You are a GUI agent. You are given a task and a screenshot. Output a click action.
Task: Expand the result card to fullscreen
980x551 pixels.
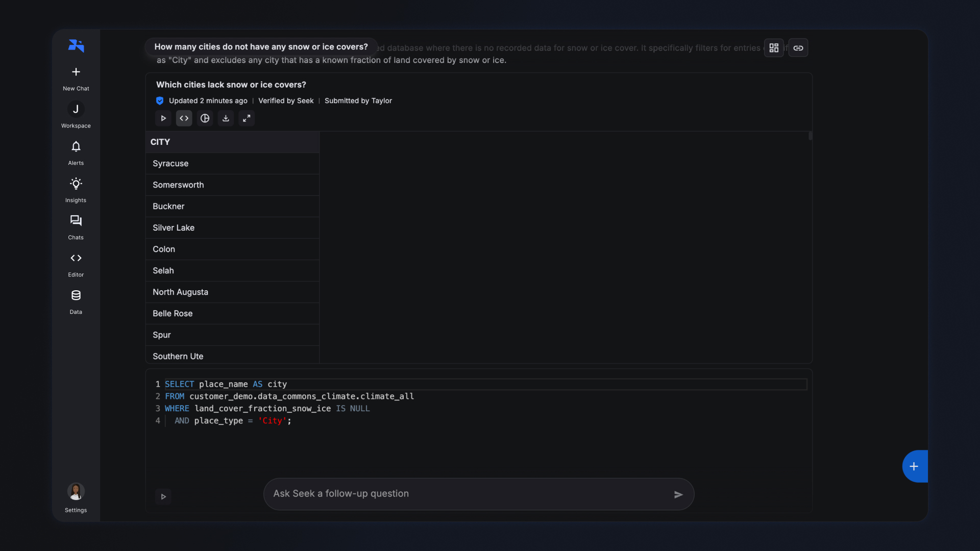click(x=247, y=118)
